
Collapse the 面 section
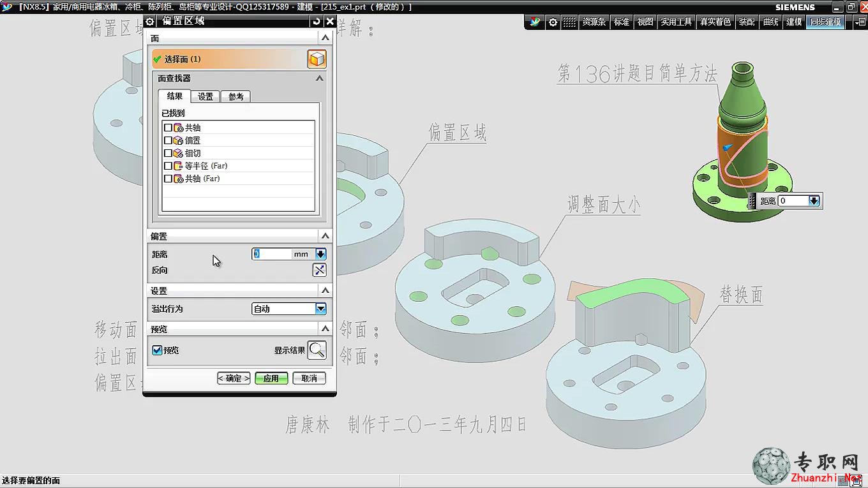pos(325,39)
